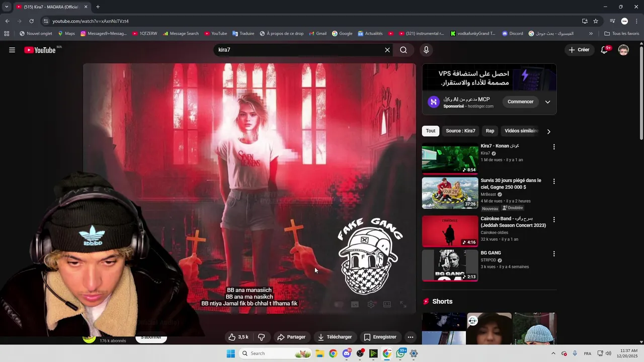Show more bookmarks with the chevron
The width and height of the screenshot is (644, 362).
pyautogui.click(x=591, y=34)
